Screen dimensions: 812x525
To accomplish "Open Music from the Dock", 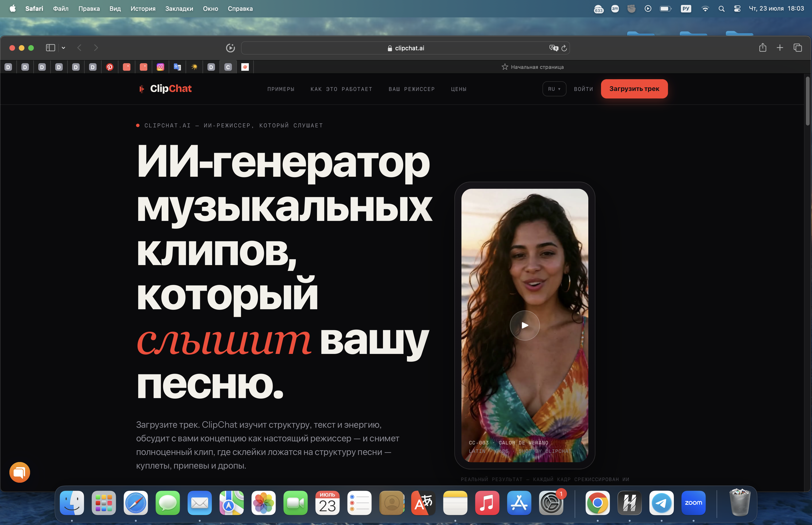I will (487, 503).
